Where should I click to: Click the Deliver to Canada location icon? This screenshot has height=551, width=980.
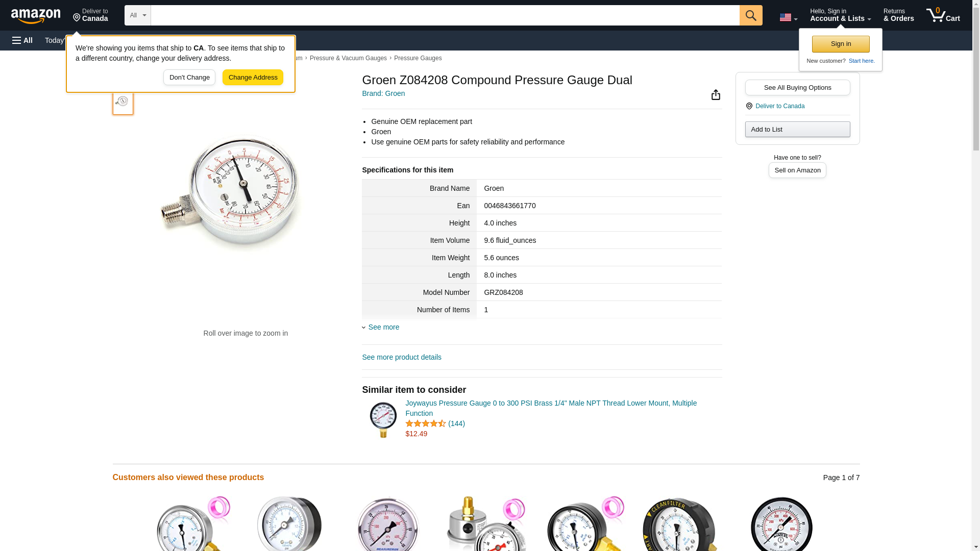749,106
